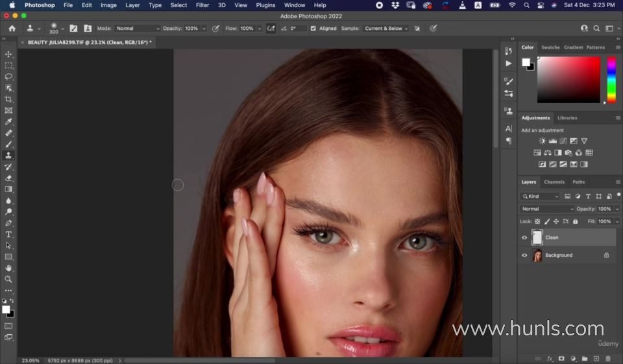Select the Move tool
623x364 pixels.
pos(8,54)
